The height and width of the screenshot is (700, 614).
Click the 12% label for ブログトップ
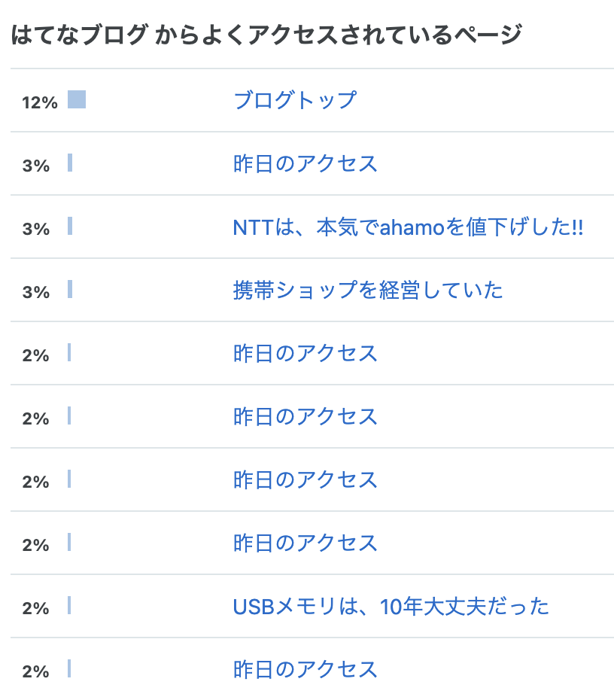(x=40, y=102)
